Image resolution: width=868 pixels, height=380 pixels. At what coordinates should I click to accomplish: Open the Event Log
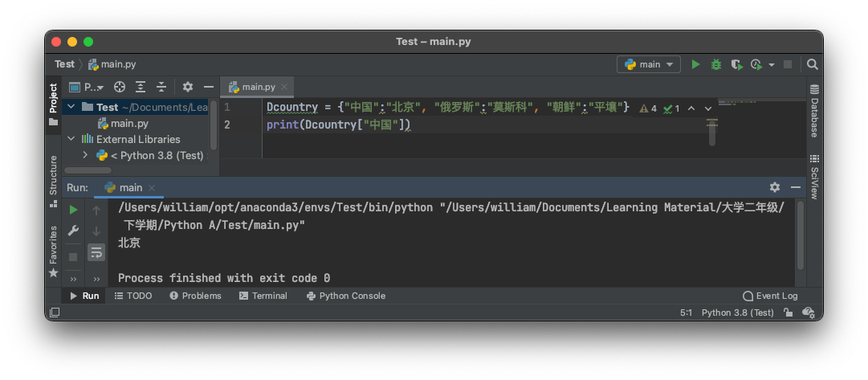[x=770, y=296]
